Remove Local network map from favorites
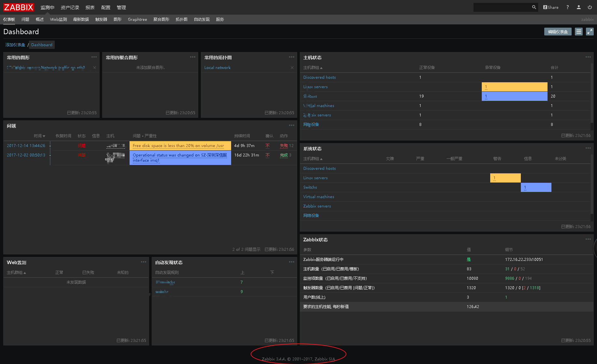This screenshot has height=364, width=597. click(x=292, y=68)
